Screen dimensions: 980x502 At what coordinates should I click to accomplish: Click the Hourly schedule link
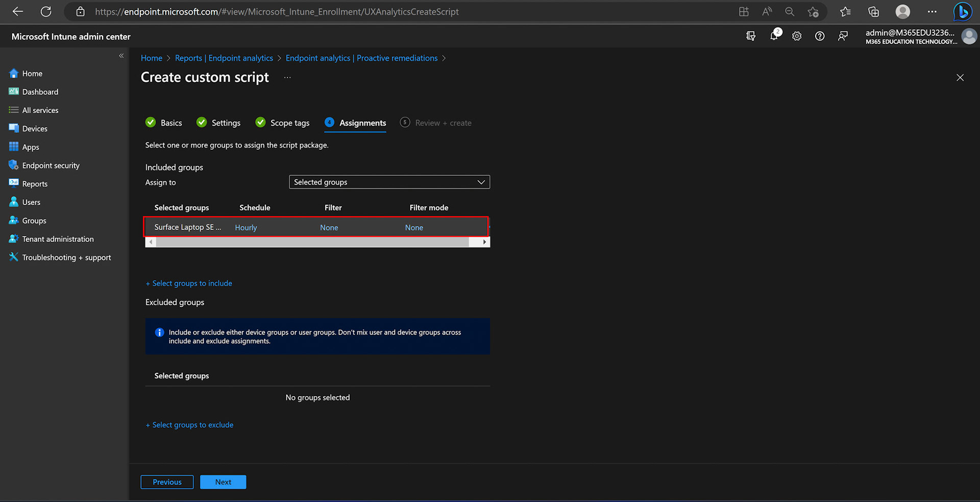(246, 228)
